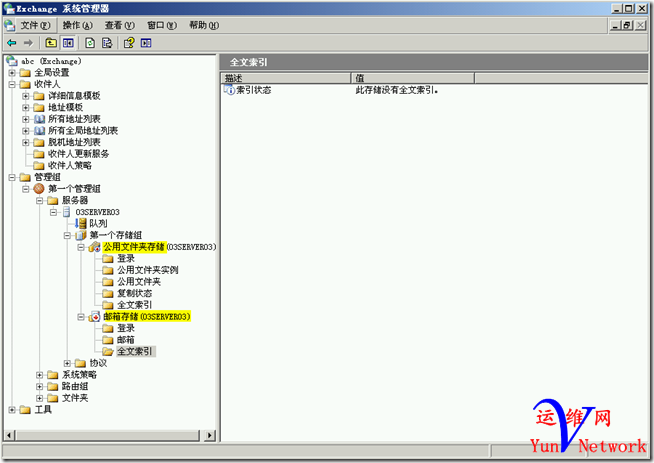Viewport: 654px width, 463px height.
Task: Collapse the 03SERVER03 server node
Action: click(x=53, y=212)
